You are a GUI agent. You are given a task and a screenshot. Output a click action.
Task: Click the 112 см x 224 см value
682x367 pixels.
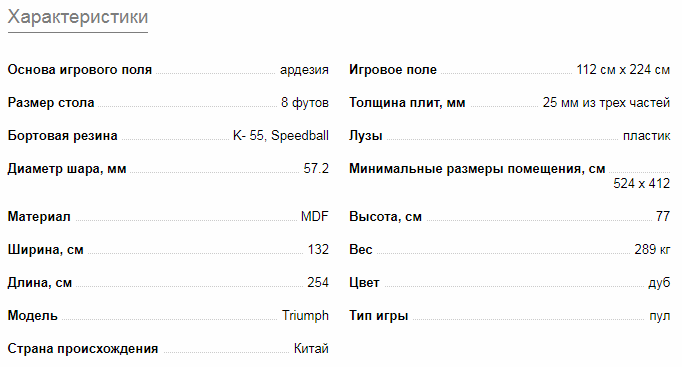(x=623, y=70)
